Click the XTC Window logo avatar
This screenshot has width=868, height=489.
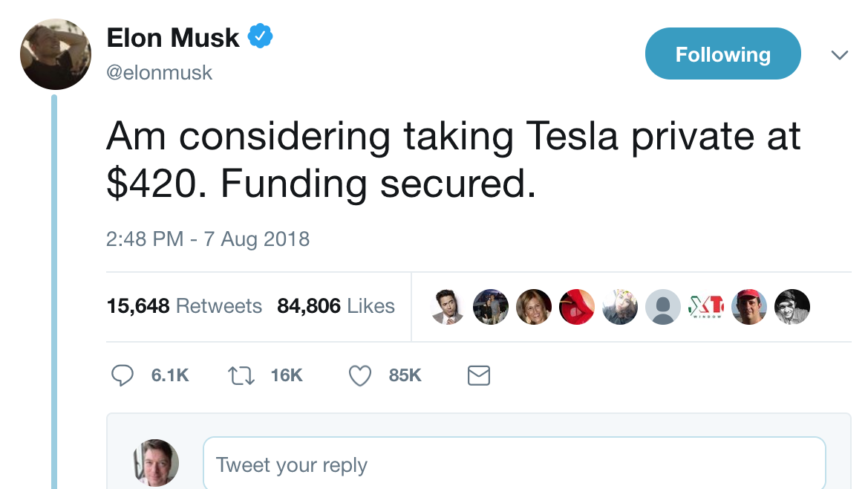[705, 306]
